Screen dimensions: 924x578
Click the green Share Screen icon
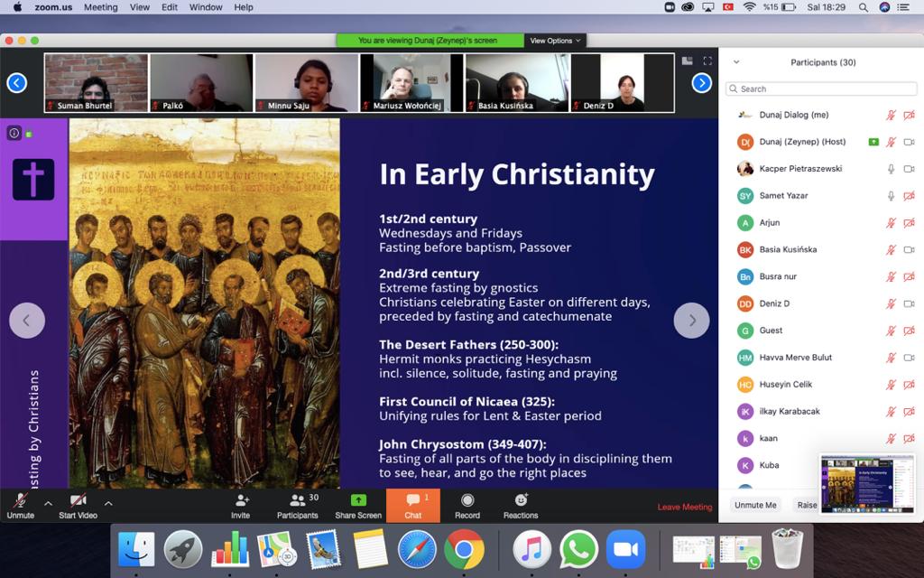pos(358,500)
